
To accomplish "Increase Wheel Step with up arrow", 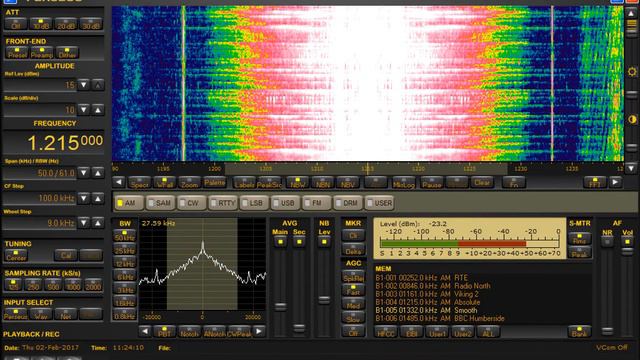I will 98,223.
